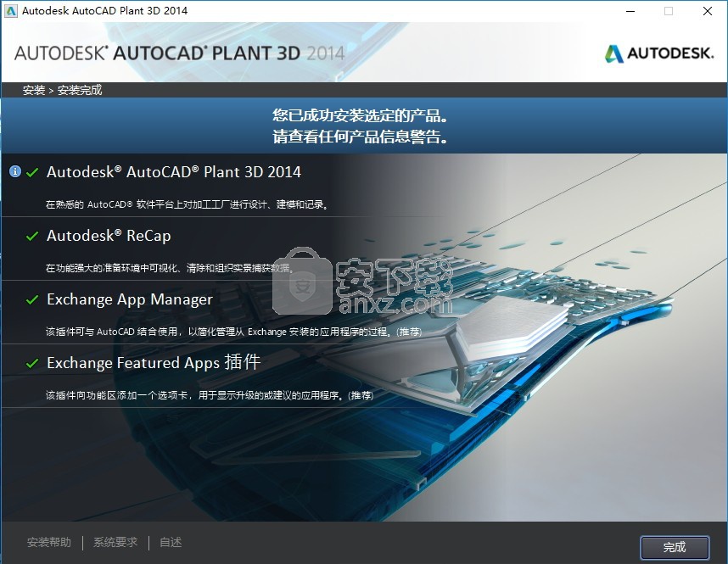The width and height of the screenshot is (728, 564).
Task: Select the Exchange Featured Apps 插件 title
Action: click(x=154, y=362)
